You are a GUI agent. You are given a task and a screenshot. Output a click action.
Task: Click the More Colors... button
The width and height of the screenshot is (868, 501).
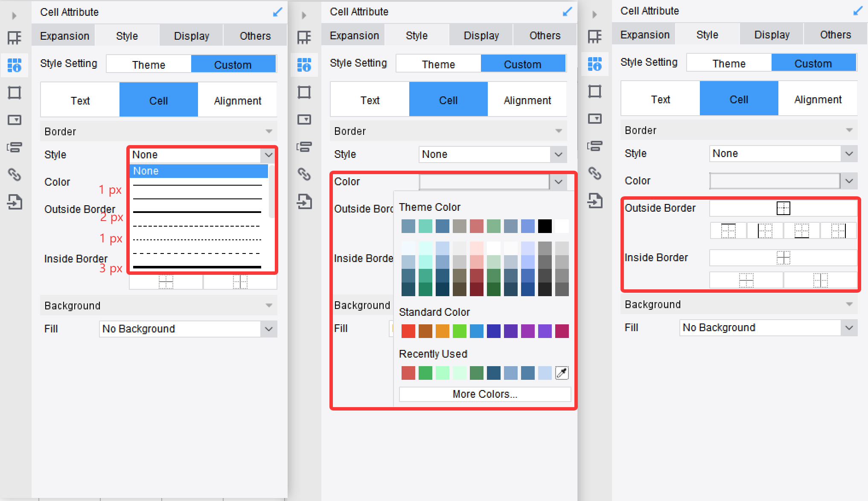click(x=485, y=394)
